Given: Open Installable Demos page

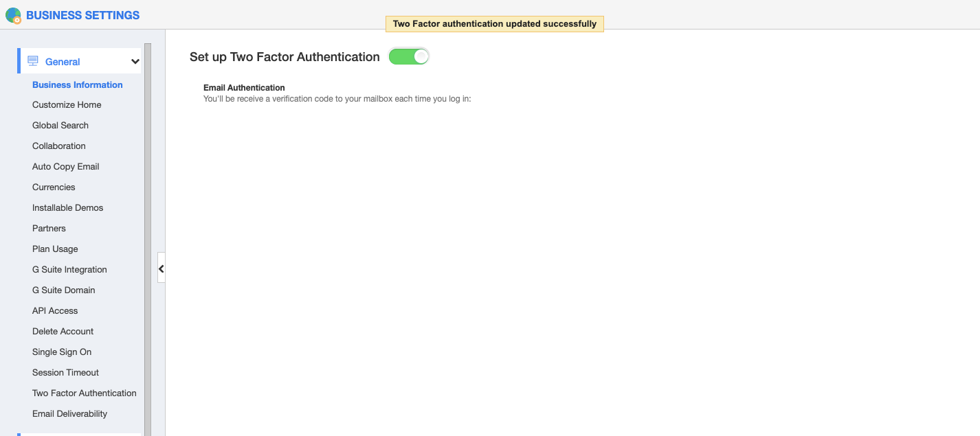Looking at the screenshot, I should (67, 207).
